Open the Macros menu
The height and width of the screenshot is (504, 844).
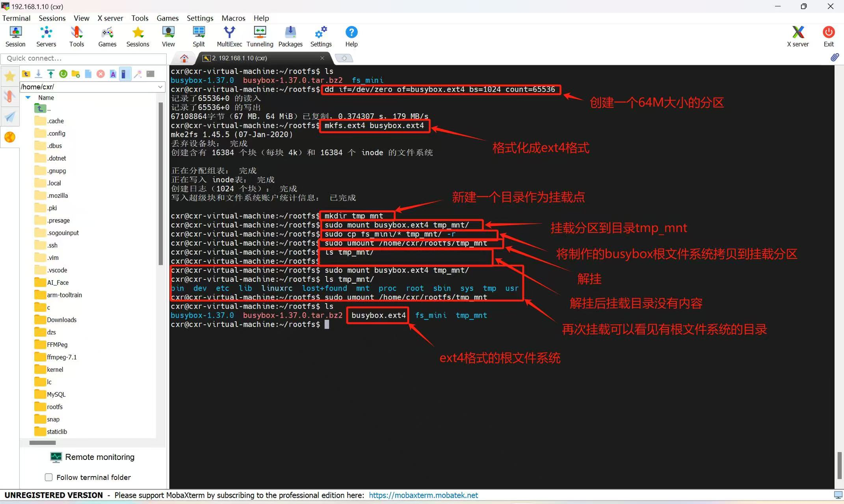click(x=233, y=18)
